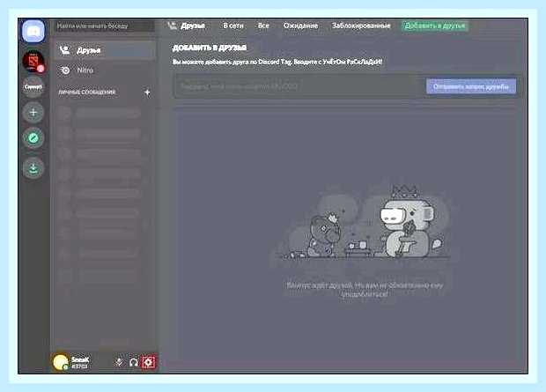This screenshot has width=546, height=392.
Task: Click the SneaK user avatar
Action: [x=60, y=362]
